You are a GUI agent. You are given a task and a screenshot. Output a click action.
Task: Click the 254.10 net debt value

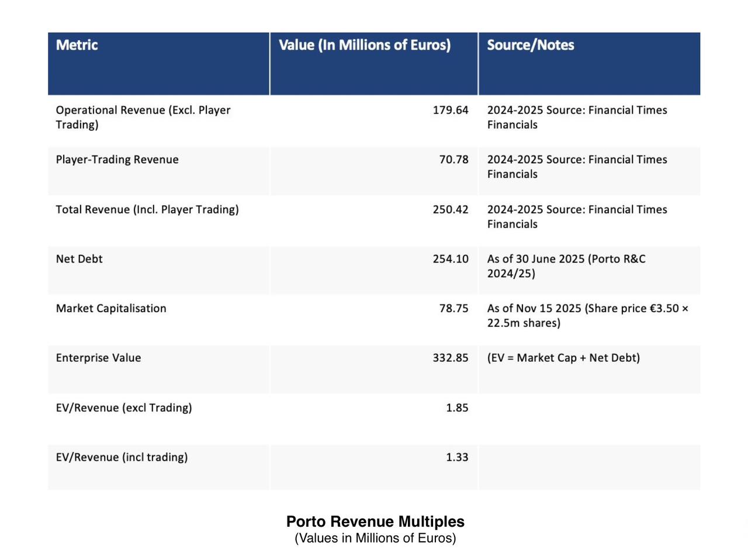coord(450,259)
